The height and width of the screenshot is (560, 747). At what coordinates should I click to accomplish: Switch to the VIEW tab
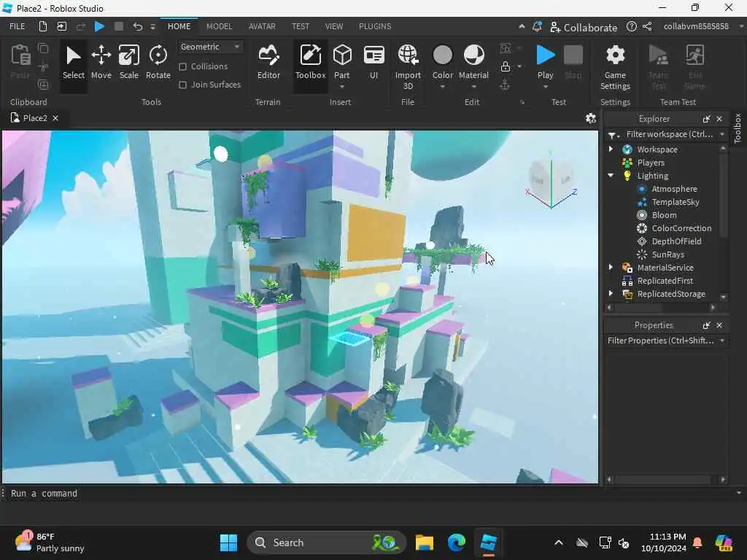pos(334,27)
